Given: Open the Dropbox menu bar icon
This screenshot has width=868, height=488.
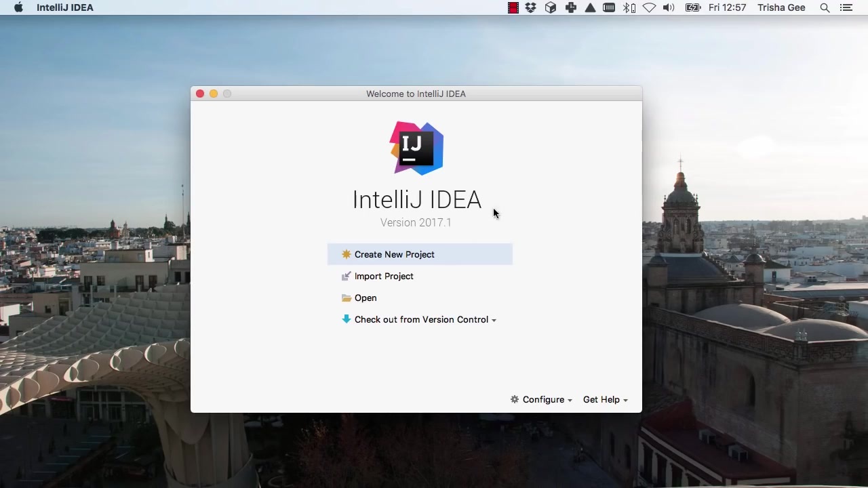Looking at the screenshot, I should [531, 7].
